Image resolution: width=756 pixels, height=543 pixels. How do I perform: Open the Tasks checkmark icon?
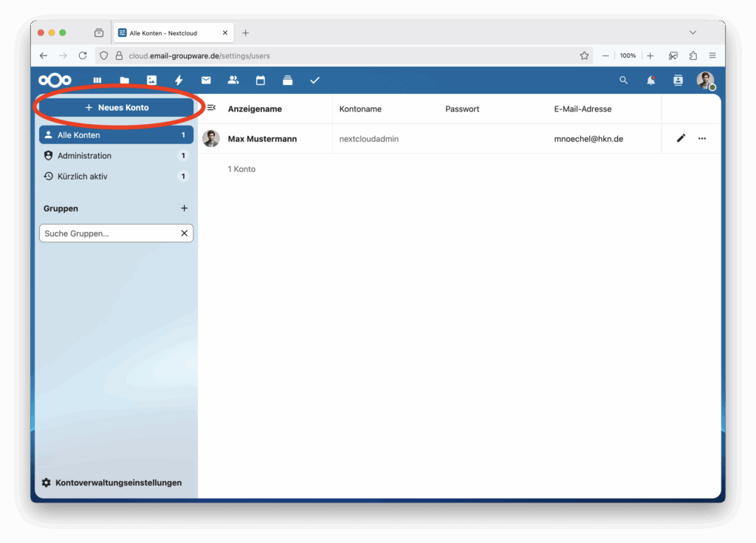click(315, 80)
